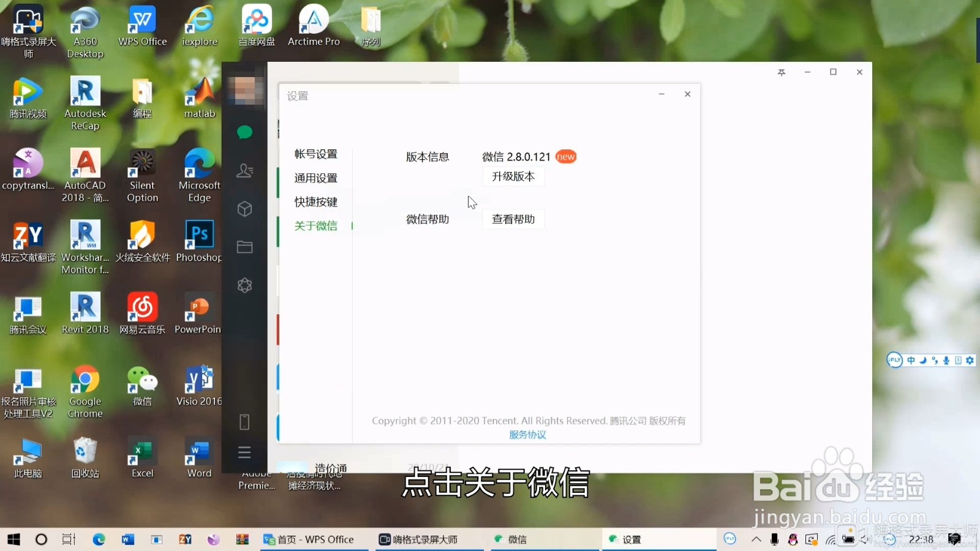Switch to 微信 taskbar item
Image resolution: width=980 pixels, height=551 pixels.
[x=544, y=539]
